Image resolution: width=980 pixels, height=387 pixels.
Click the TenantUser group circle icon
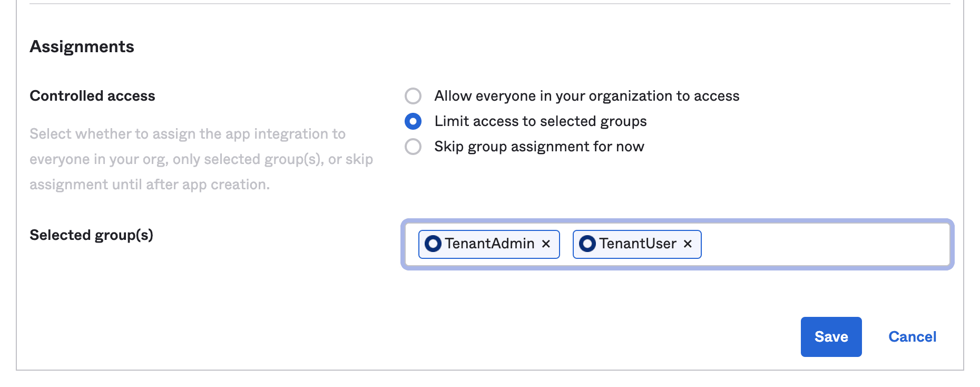click(x=587, y=244)
